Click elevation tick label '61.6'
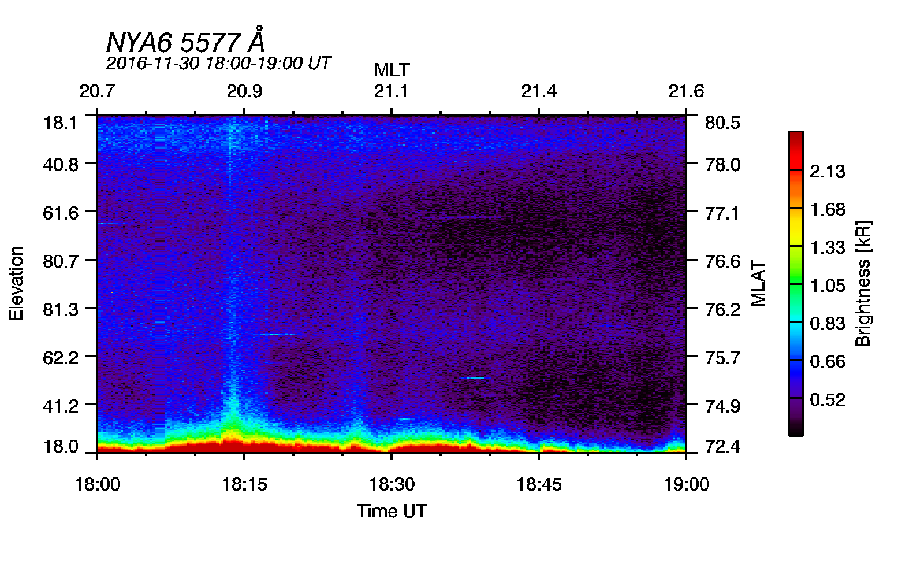 coord(61,213)
